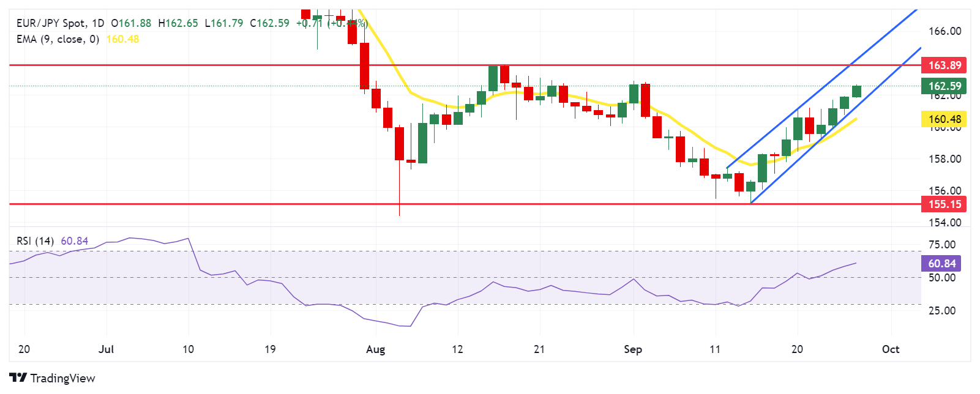The width and height of the screenshot is (980, 394).
Task: Click the EMA (9, close, 0) legend label
Action: click(x=58, y=39)
